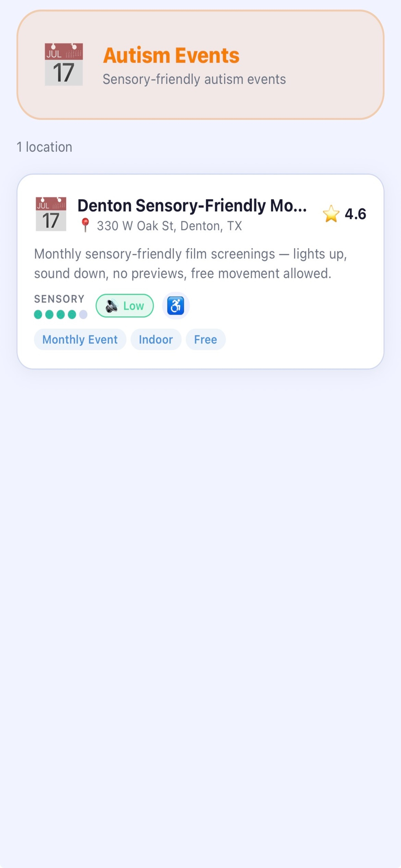The width and height of the screenshot is (401, 868).
Task: Select the Free tag
Action: (206, 339)
